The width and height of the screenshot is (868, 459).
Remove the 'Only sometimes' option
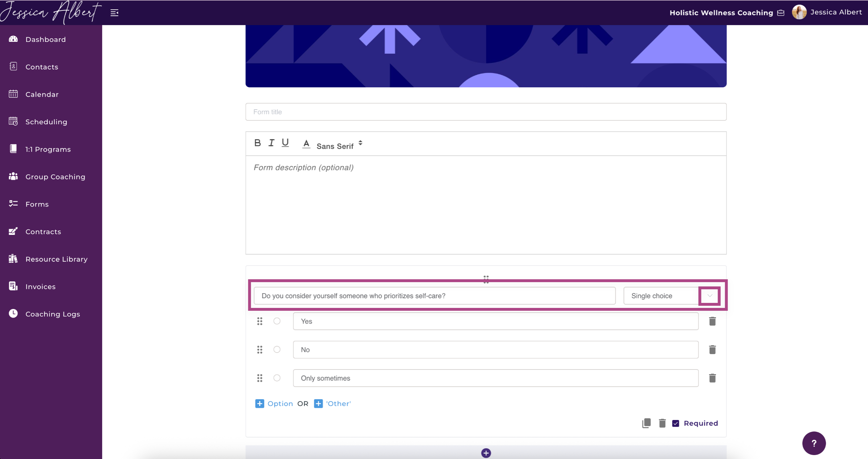(x=712, y=378)
